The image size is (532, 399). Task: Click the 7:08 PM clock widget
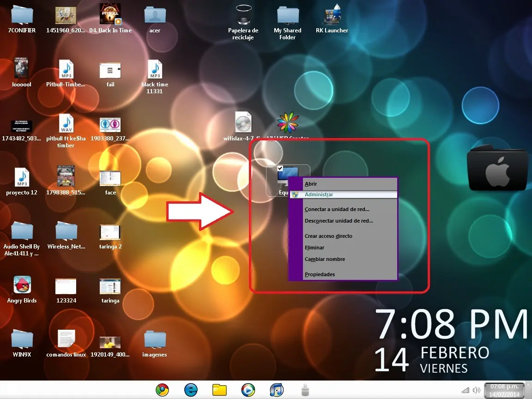451,324
